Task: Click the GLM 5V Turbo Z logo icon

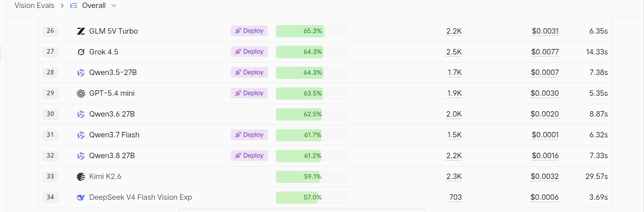Action: [x=81, y=31]
